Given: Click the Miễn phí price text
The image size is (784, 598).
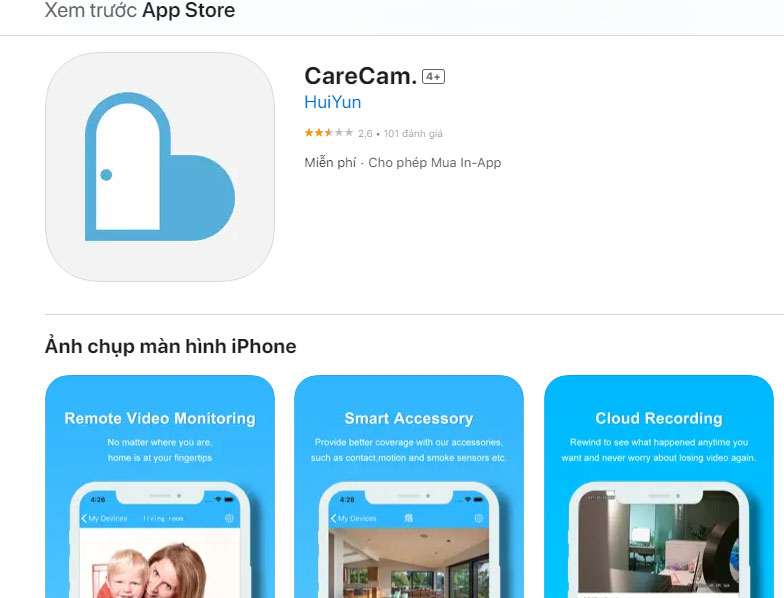Looking at the screenshot, I should [x=330, y=162].
